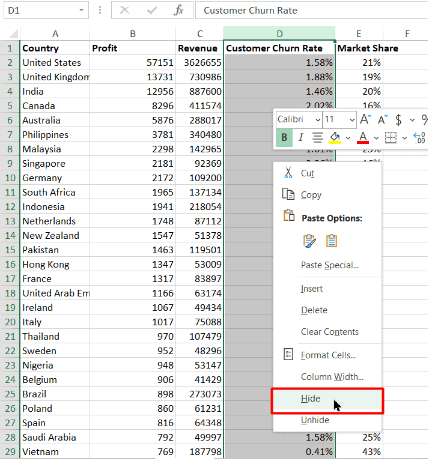Click the accounting dollar format icon

(x=398, y=119)
